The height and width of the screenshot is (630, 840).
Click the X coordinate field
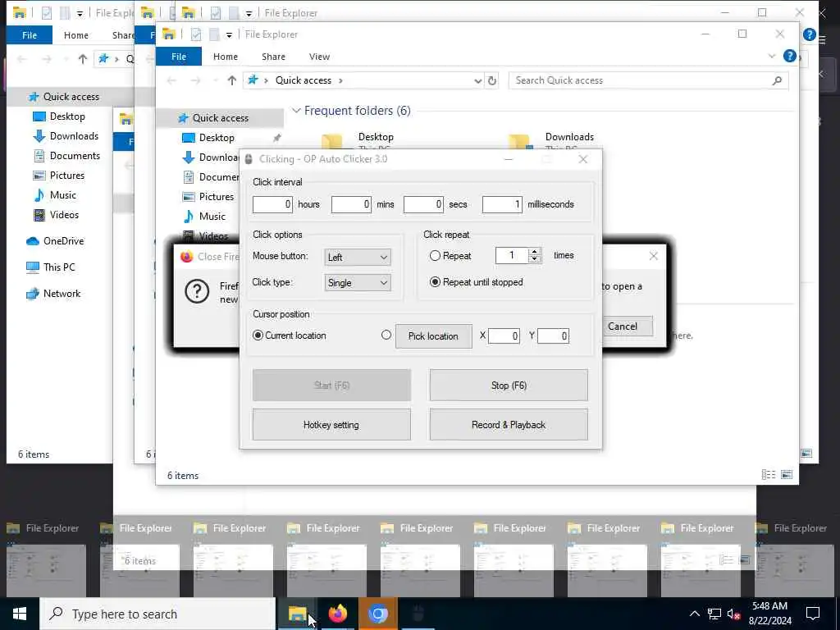504,336
